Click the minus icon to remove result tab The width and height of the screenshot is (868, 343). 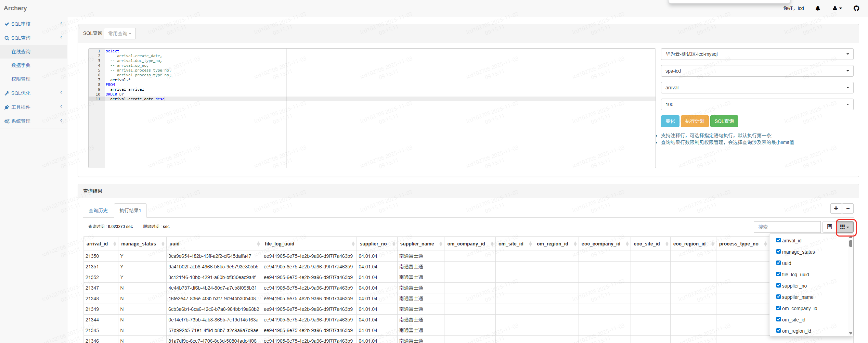848,208
